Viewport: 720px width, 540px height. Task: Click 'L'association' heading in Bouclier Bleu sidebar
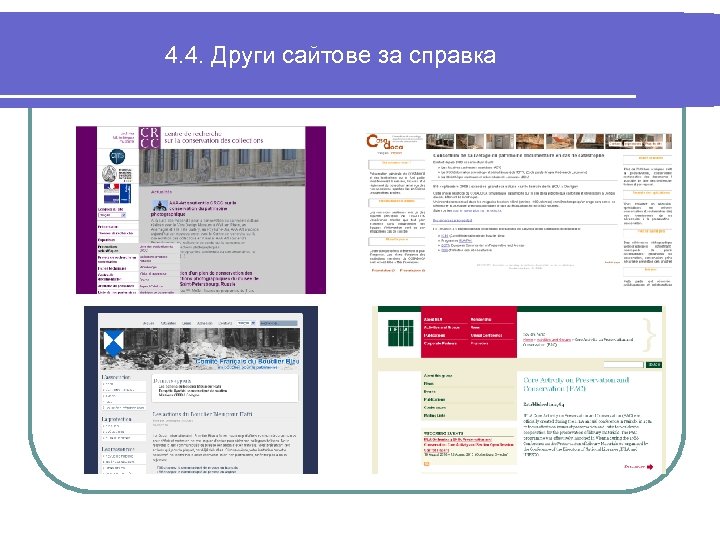tap(116, 377)
